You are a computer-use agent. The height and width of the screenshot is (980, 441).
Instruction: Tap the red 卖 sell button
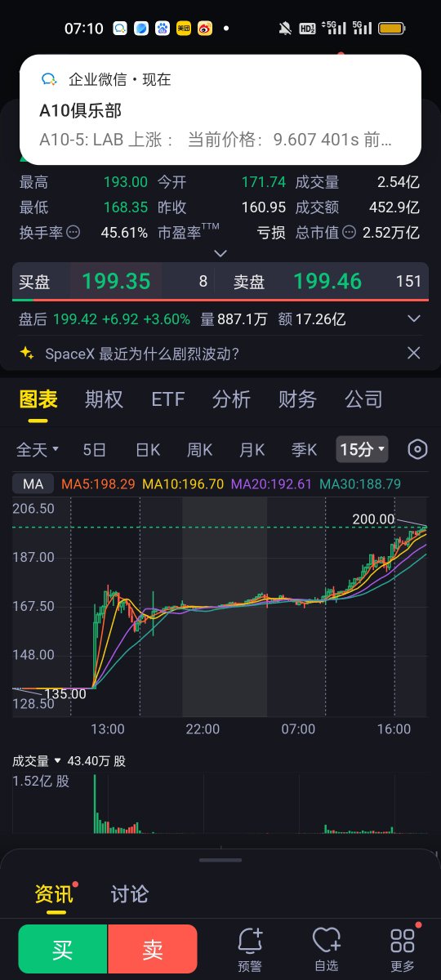pyautogui.click(x=153, y=949)
